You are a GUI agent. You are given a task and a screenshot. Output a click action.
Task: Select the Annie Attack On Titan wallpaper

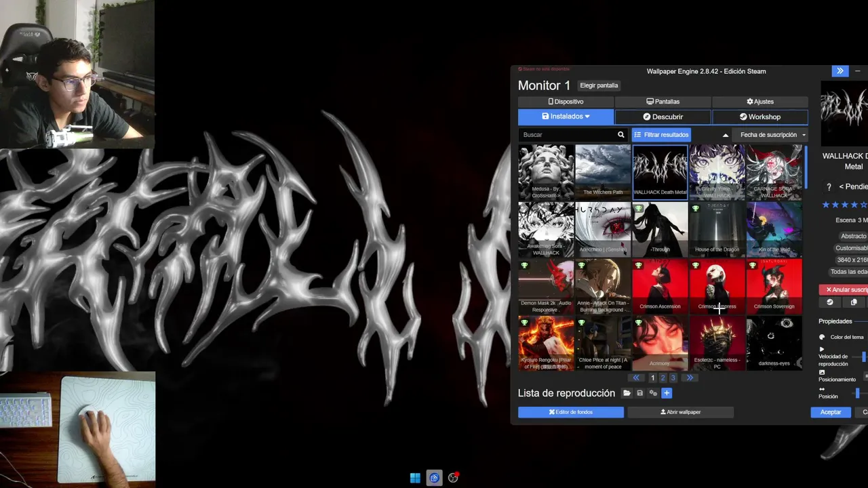point(603,286)
